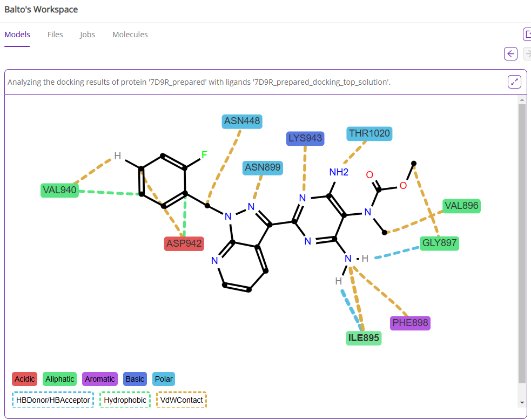Click the export icon at top right
531x420 pixels.
528,35
